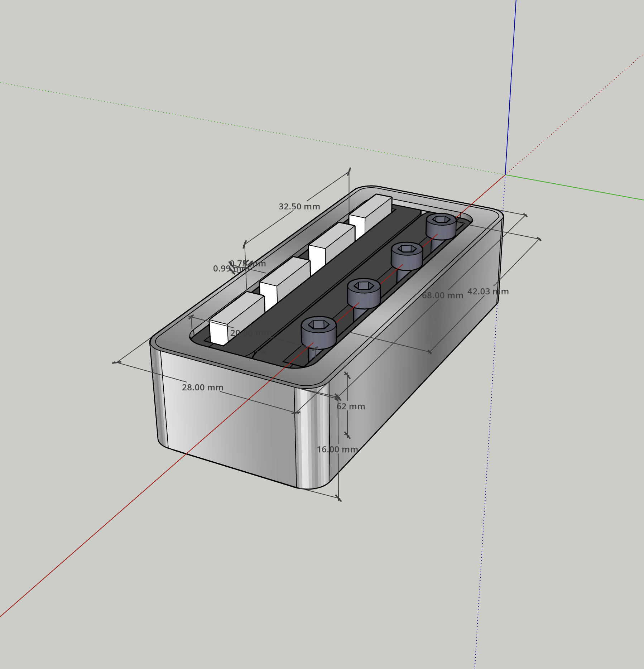Click the socket screw closest to the viewer

[x=318, y=332]
